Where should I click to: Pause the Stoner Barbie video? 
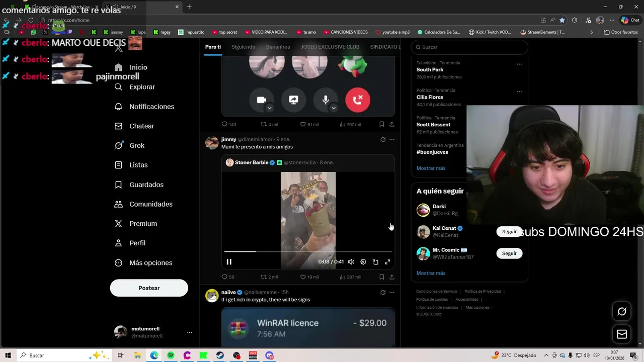tap(229, 262)
